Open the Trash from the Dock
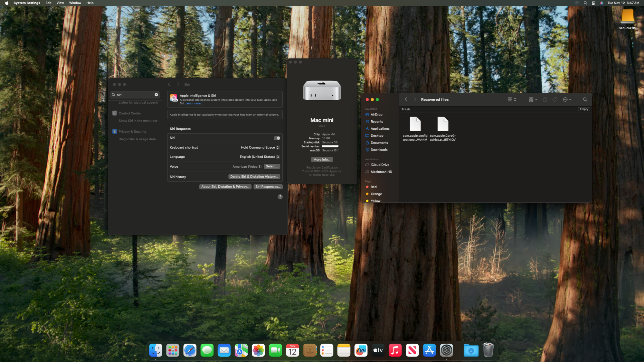Viewport: 644px width, 362px height. [488, 350]
